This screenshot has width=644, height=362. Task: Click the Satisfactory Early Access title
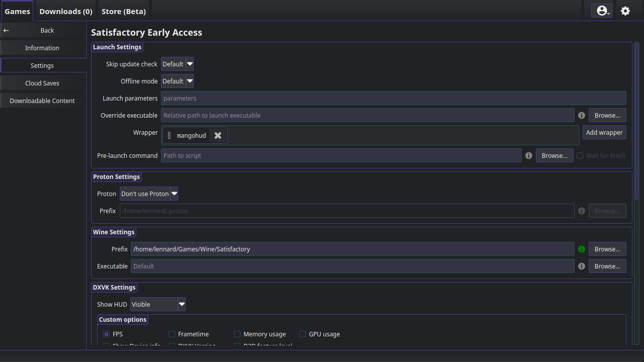(x=146, y=32)
